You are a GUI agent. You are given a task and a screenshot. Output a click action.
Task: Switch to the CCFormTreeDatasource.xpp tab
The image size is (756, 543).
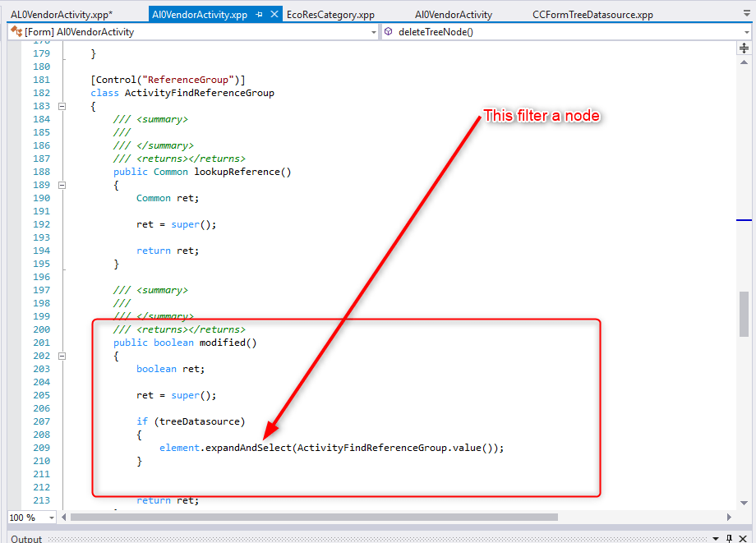pyautogui.click(x=592, y=15)
